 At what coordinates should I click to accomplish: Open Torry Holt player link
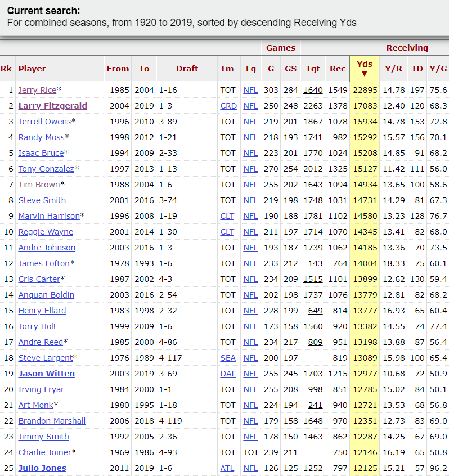[x=37, y=327]
